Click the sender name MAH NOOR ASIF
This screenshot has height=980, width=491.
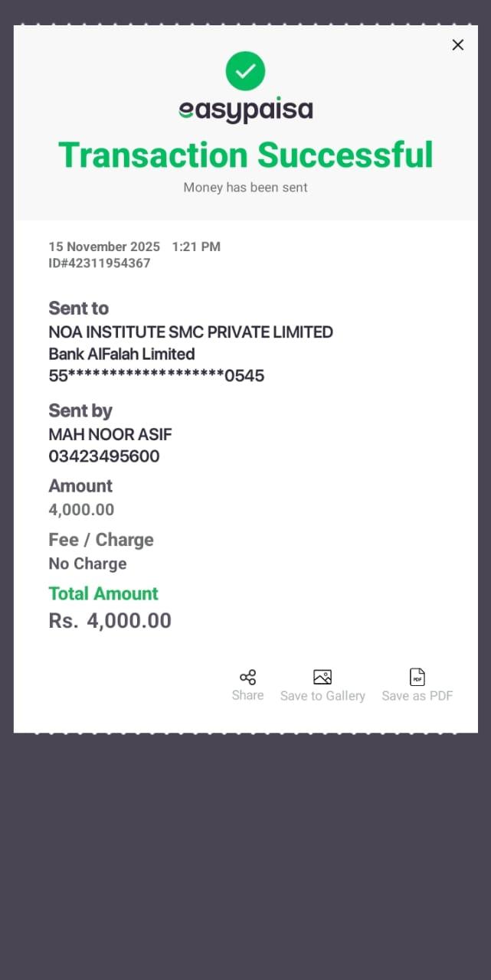pyautogui.click(x=110, y=435)
